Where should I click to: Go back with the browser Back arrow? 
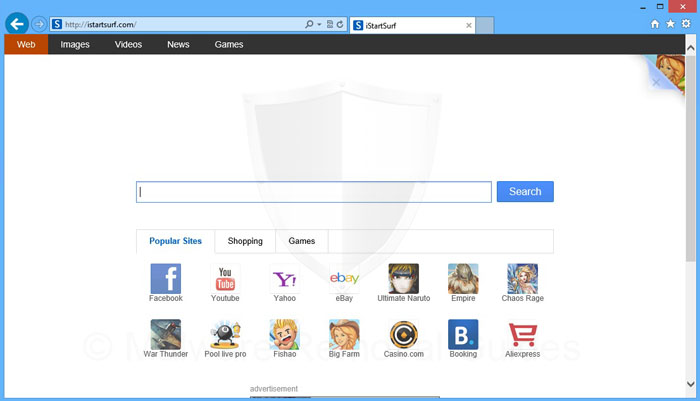click(17, 24)
